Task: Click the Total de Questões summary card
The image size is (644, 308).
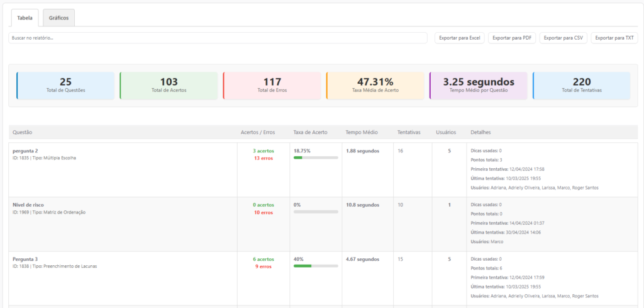Action: pos(65,86)
